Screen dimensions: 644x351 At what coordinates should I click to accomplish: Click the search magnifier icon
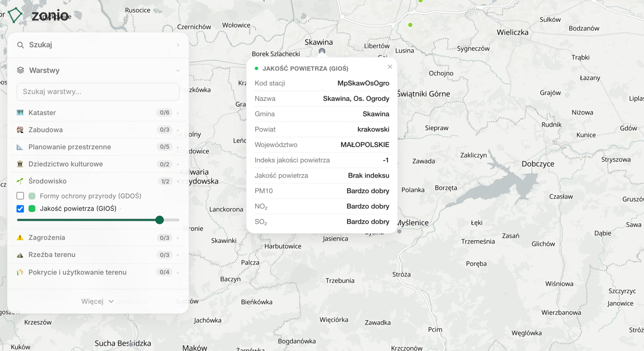21,45
